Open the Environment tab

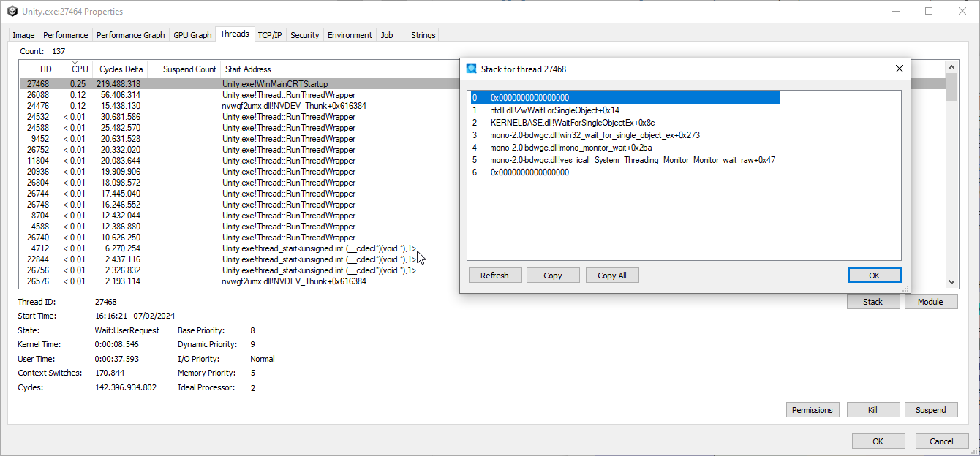350,34
